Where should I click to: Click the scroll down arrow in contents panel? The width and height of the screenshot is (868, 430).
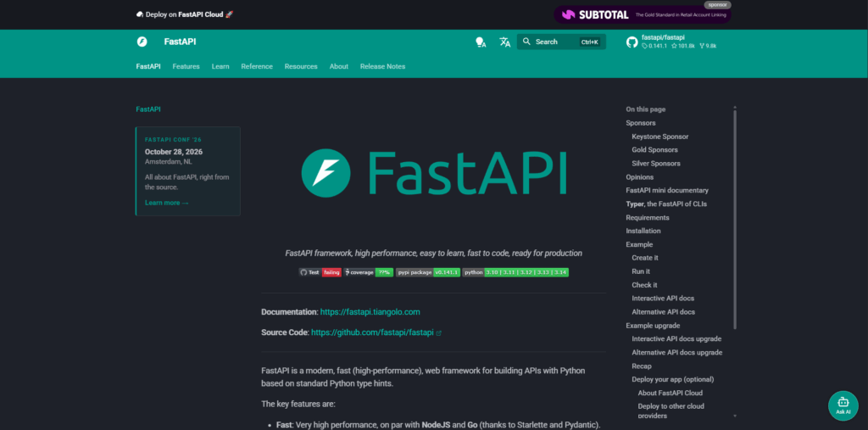[735, 416]
